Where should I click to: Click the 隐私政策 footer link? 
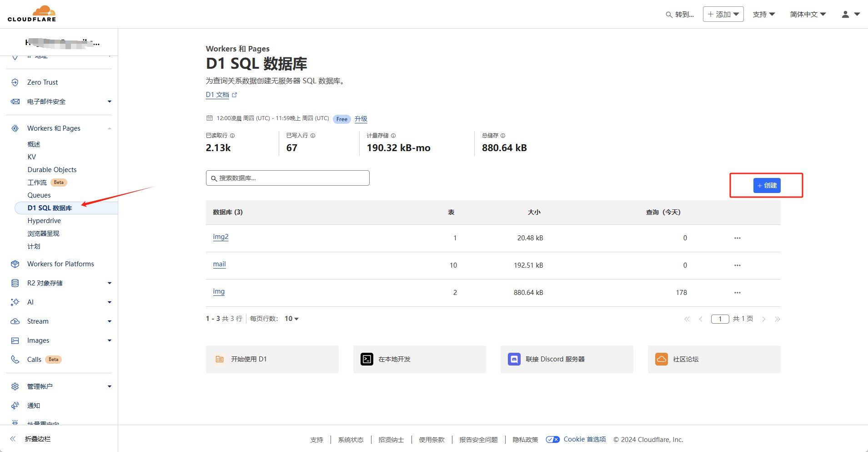[x=525, y=440]
